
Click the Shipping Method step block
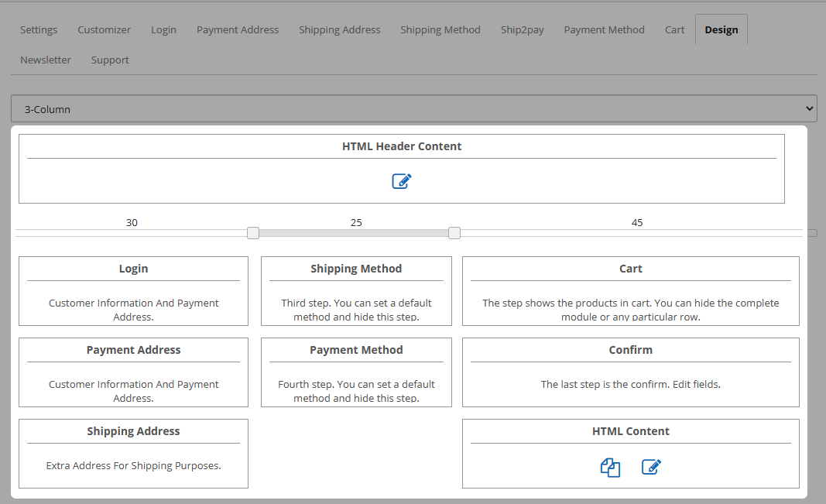click(x=356, y=290)
